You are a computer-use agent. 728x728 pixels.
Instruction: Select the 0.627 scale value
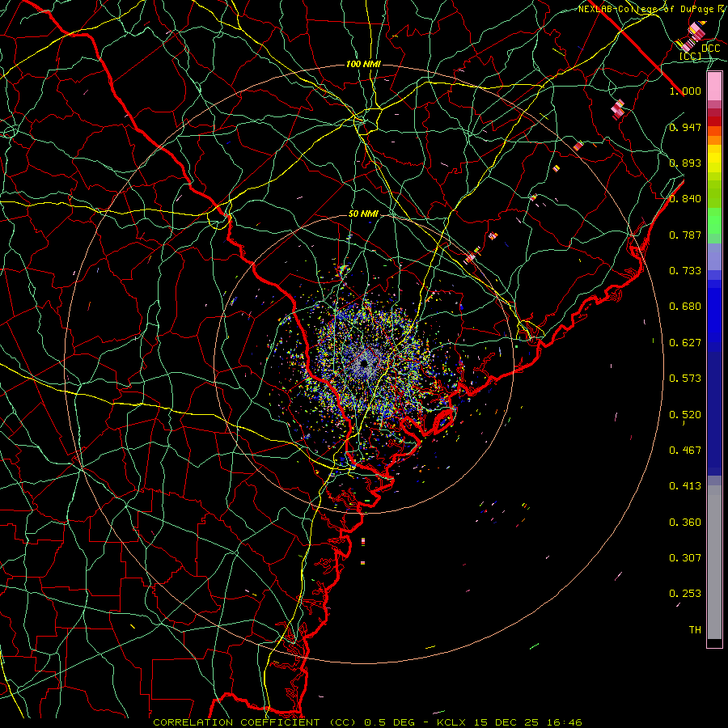(x=685, y=343)
